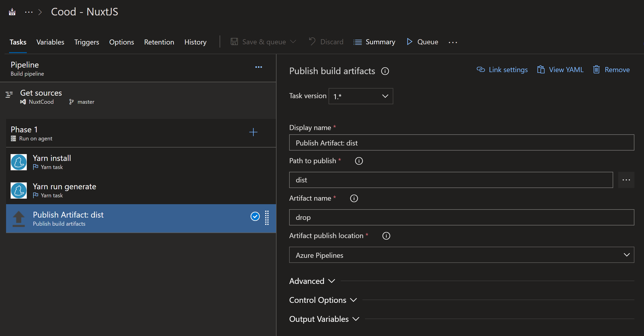Expand the Output Variables section
644x336 pixels.
324,319
